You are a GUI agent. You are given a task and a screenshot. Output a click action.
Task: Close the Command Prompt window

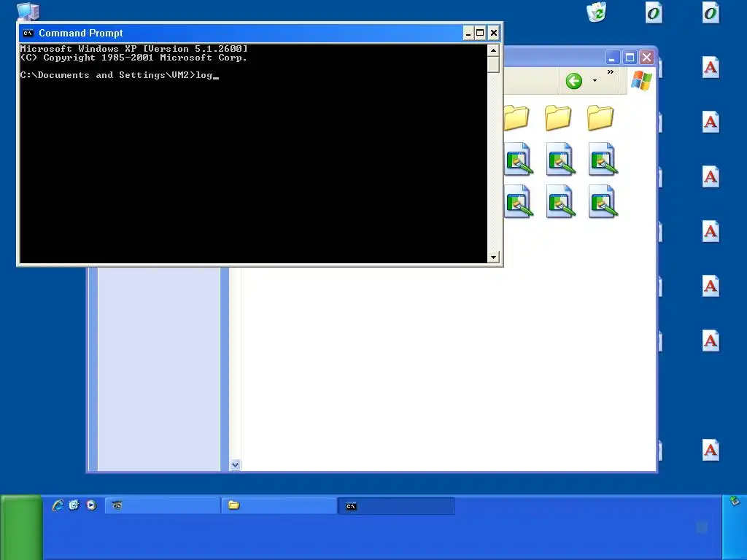point(494,33)
